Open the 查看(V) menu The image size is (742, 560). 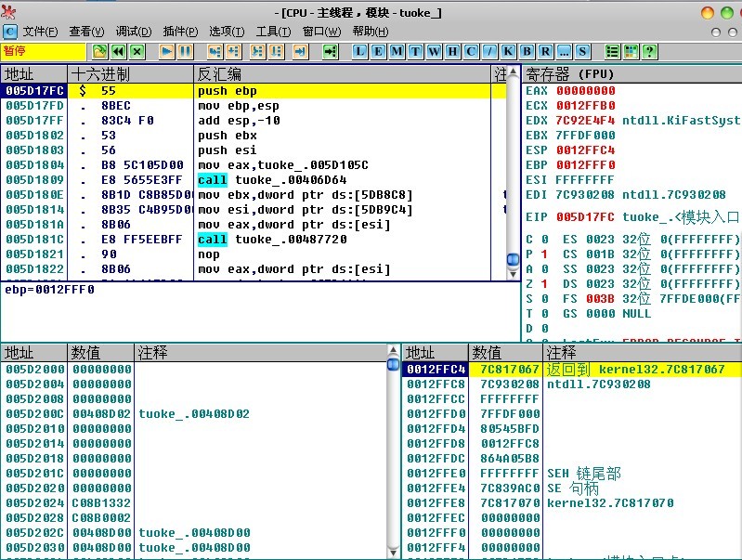tap(86, 32)
